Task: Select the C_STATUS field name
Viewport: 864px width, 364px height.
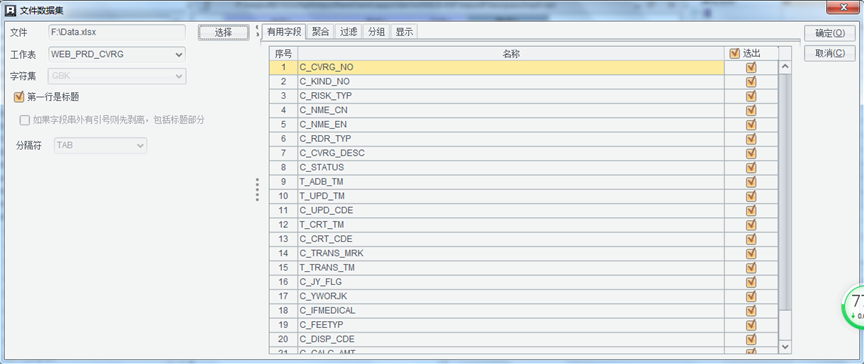Action: click(322, 167)
